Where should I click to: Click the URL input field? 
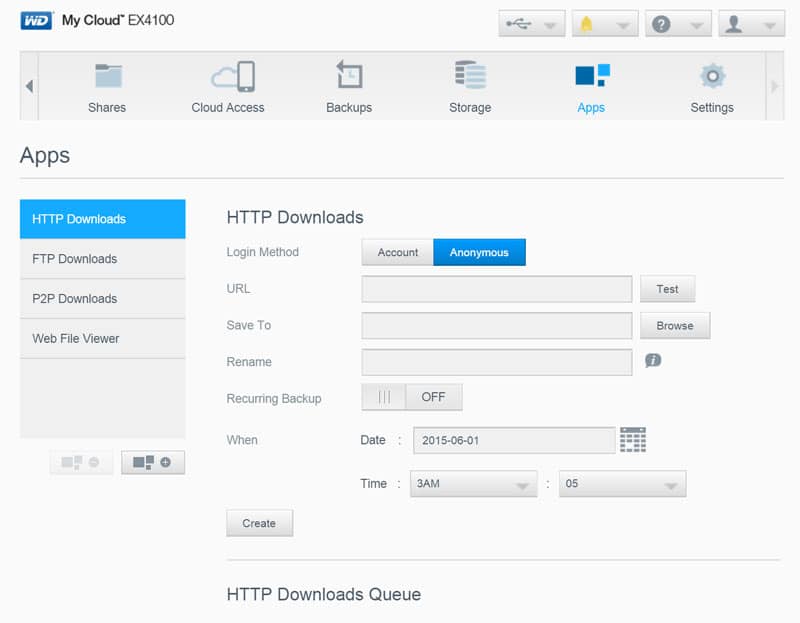(x=497, y=289)
